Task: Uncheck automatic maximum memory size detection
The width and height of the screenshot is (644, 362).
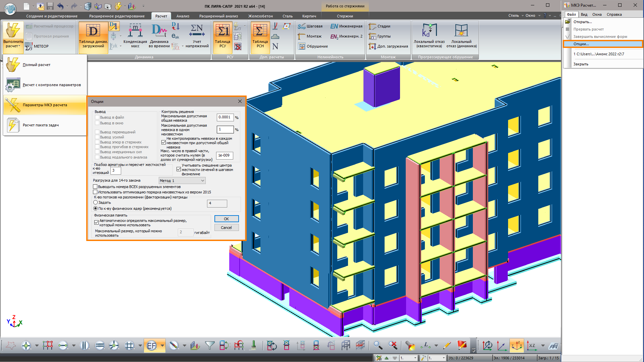Action: pos(97,222)
